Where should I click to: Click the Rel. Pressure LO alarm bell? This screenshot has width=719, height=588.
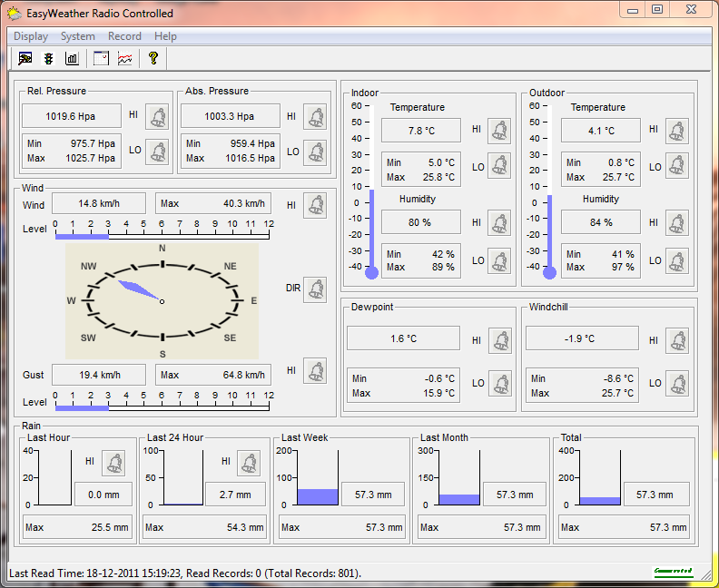[158, 152]
